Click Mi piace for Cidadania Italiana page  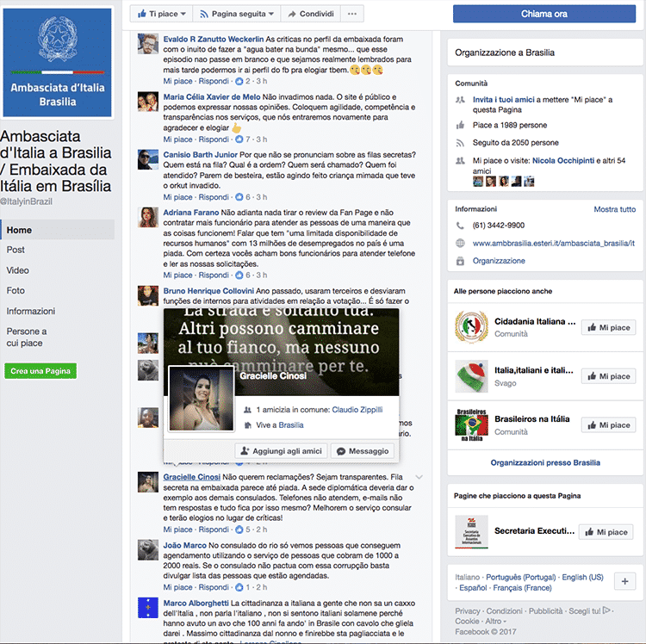(608, 327)
